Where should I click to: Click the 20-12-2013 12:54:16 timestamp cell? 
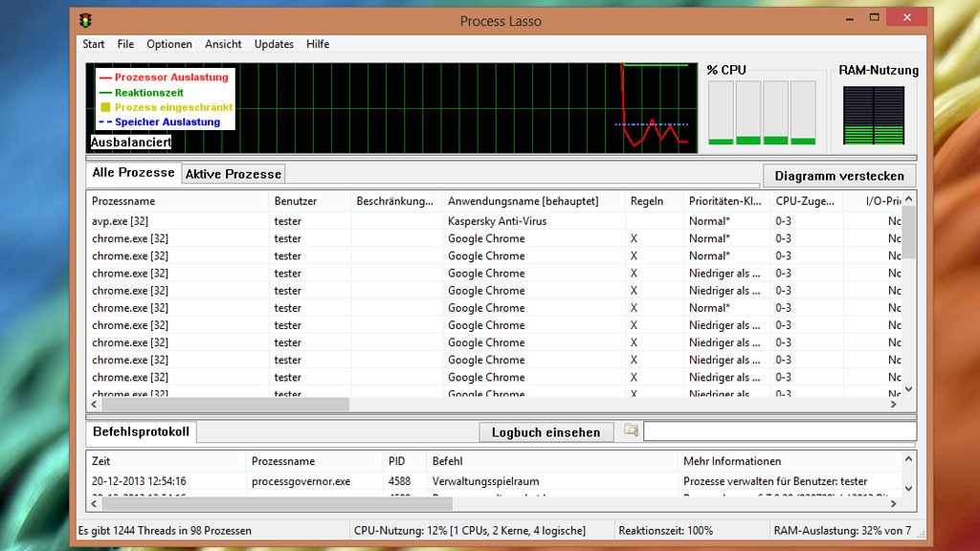(x=139, y=481)
